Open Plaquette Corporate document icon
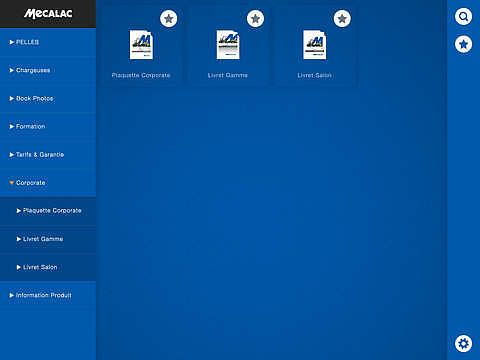Viewport: 480px width, 360px height. click(141, 45)
